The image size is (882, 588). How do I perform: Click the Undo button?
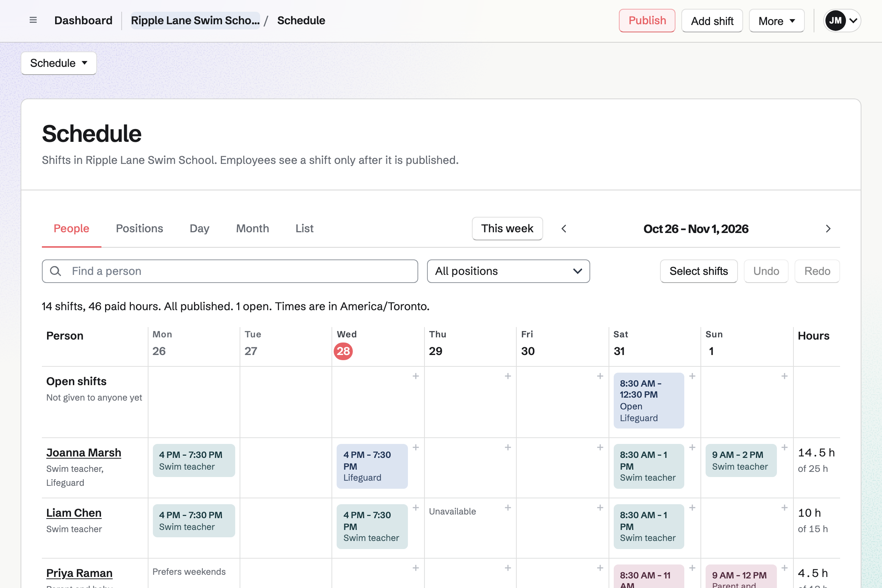click(x=766, y=271)
